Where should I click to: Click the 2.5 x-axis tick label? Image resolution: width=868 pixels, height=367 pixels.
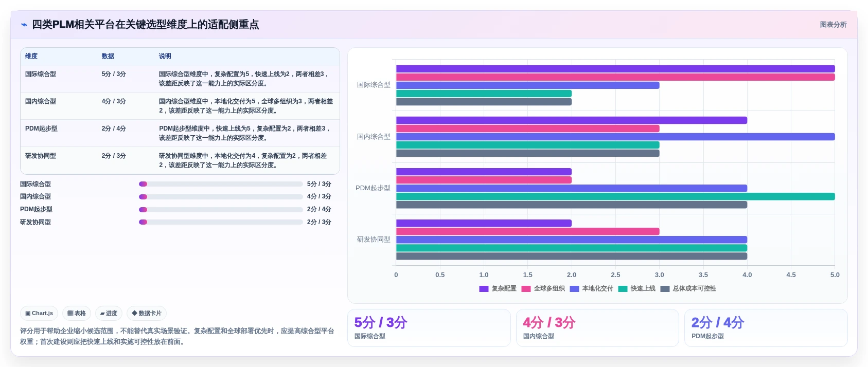[x=615, y=275]
